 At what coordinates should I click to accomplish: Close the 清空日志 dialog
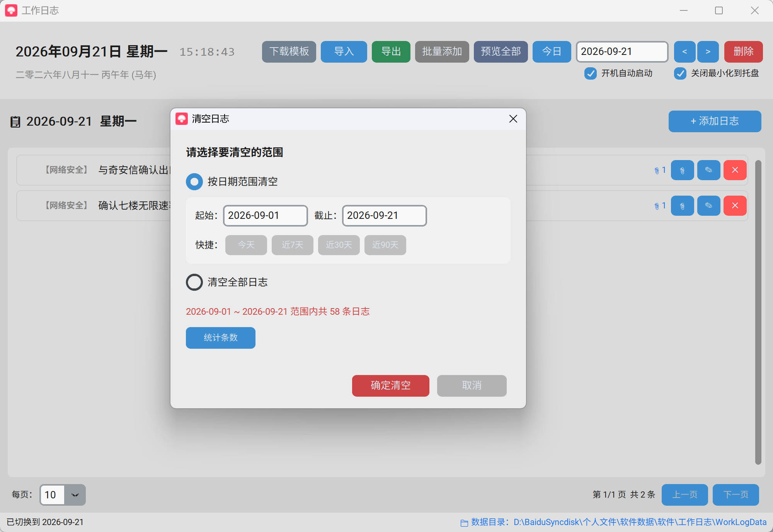pos(513,119)
